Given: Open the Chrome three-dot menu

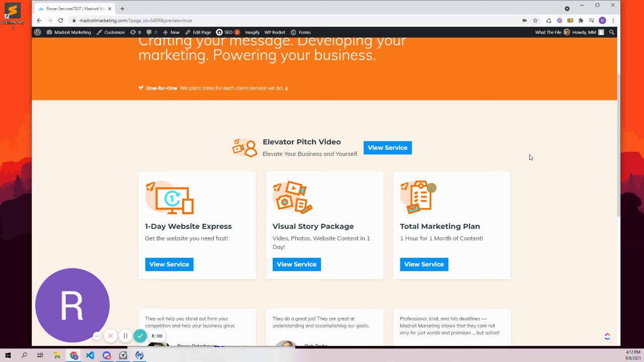Looking at the screenshot, I should point(613,21).
